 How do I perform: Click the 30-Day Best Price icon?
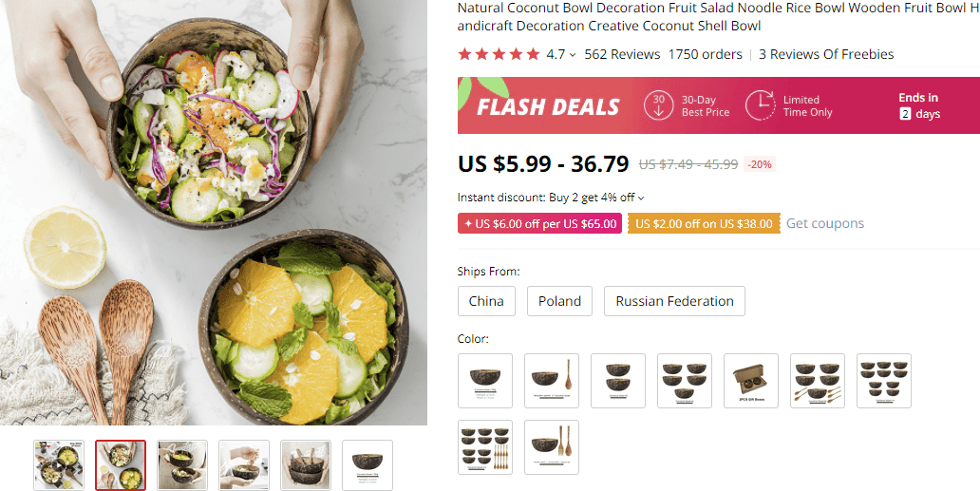pos(659,105)
